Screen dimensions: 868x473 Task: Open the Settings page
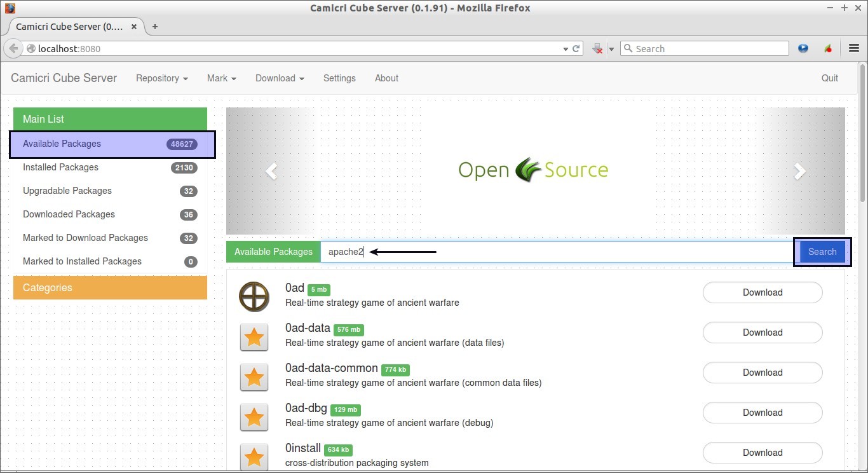(x=339, y=78)
